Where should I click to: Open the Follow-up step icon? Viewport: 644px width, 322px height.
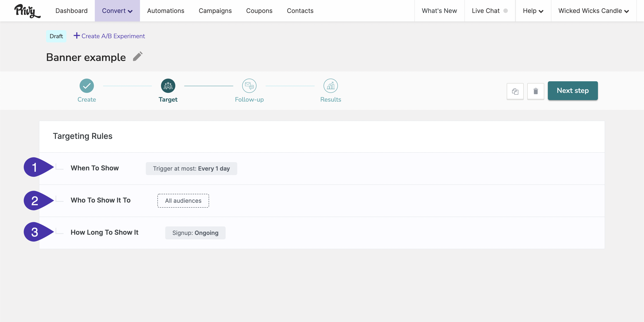(249, 86)
